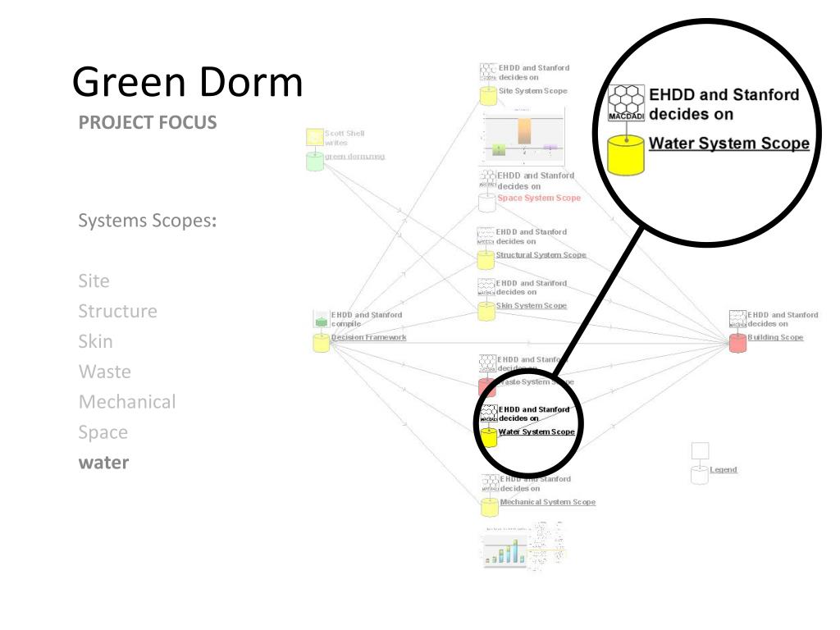Open the Skin System Scope link
This screenshot has height=630, width=840.
[x=531, y=305]
